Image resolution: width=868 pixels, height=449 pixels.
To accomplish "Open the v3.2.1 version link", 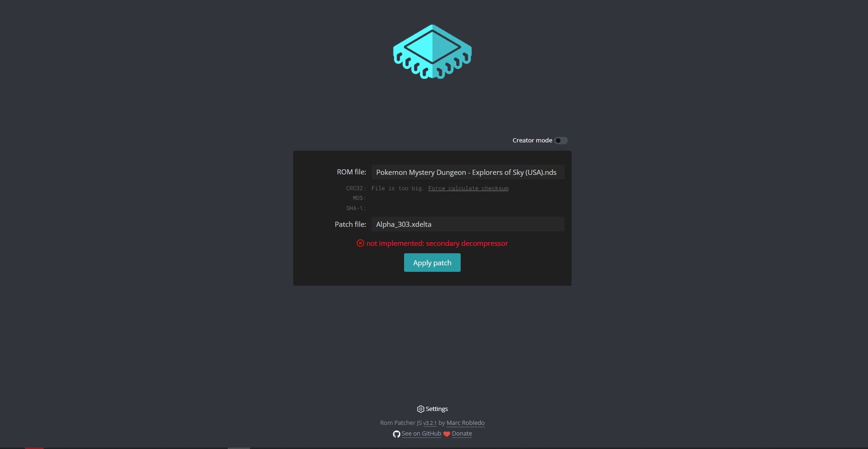I will [x=430, y=423].
